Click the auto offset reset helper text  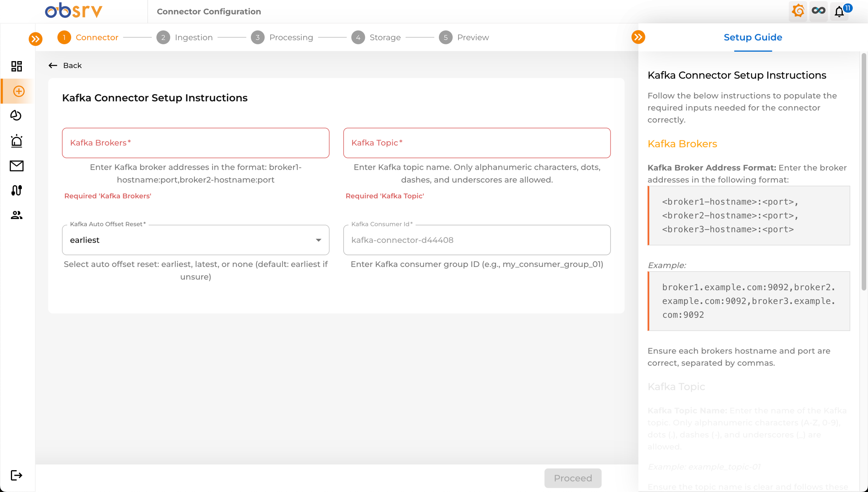(x=196, y=270)
